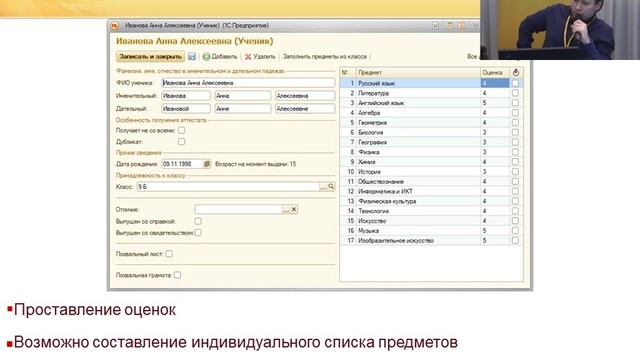Select the История row
640x360 pixels.
pos(431,172)
